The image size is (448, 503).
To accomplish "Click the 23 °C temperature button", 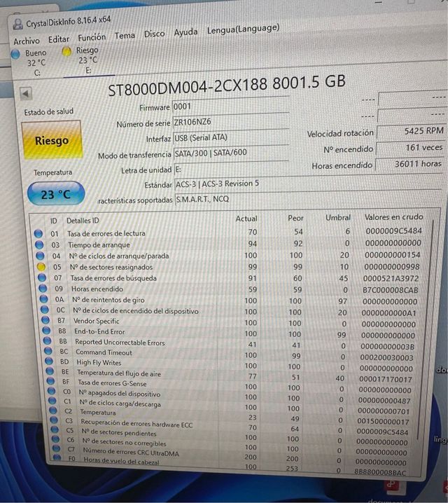I will pyautogui.click(x=56, y=194).
